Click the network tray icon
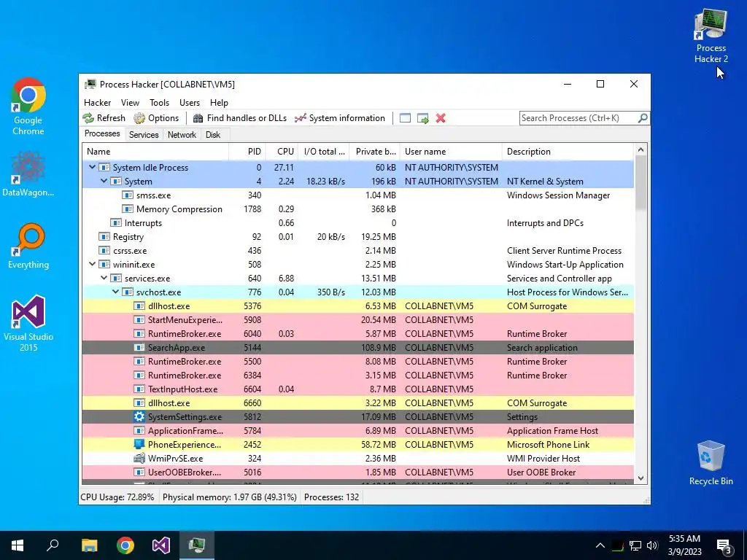Image resolution: width=747 pixels, height=560 pixels. (x=635, y=545)
